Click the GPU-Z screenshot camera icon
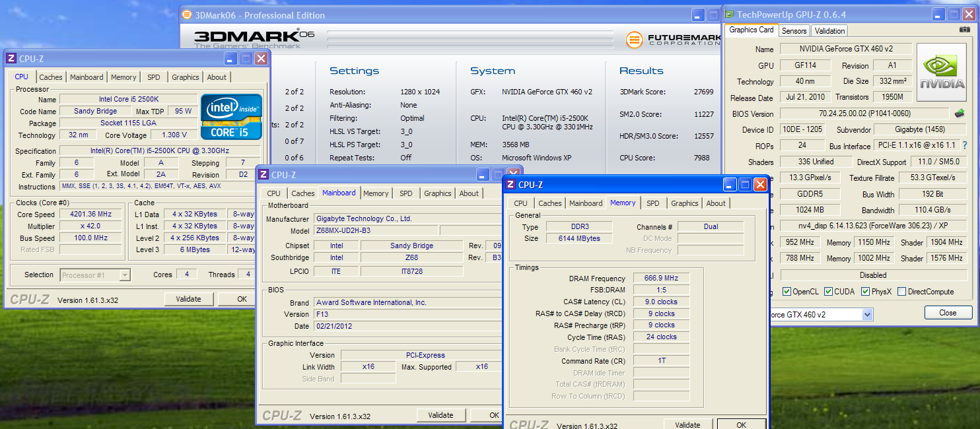 [964, 30]
